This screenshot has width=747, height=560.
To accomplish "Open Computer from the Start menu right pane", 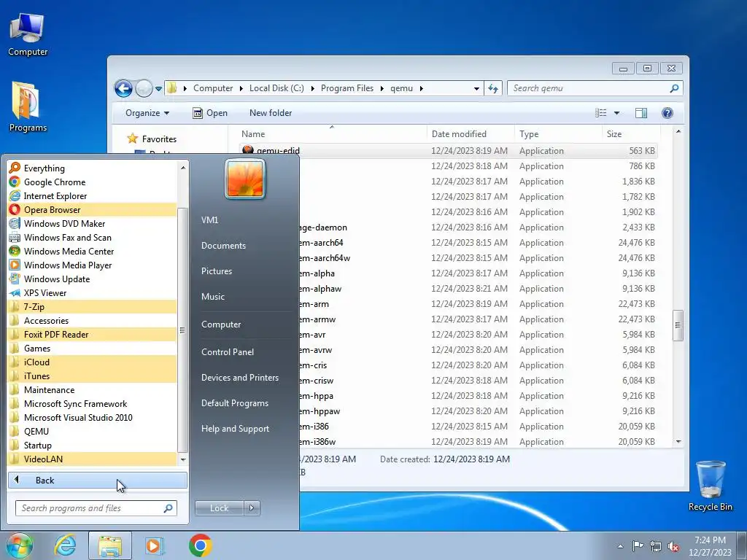I will click(x=221, y=324).
